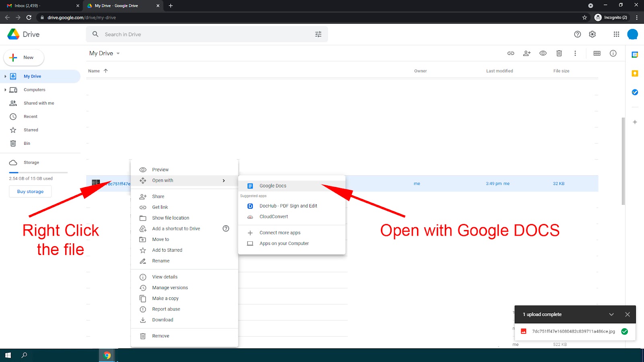The image size is (644, 362).
Task: Close the upload complete notification
Action: pos(627,315)
